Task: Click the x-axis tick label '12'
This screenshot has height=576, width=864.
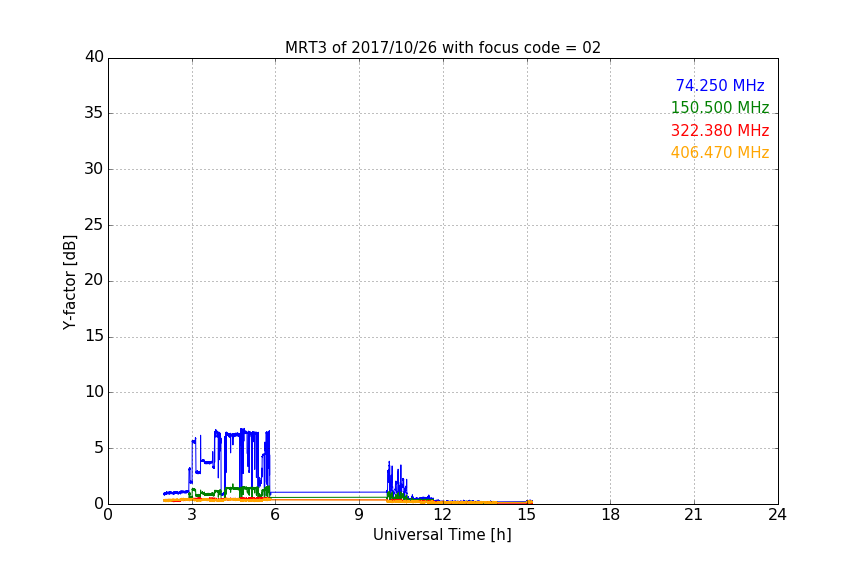Action: (x=442, y=515)
